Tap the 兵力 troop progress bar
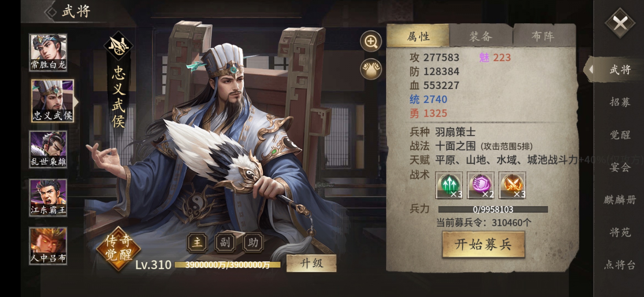Image resolution: width=644 pixels, height=297 pixels. (493, 210)
